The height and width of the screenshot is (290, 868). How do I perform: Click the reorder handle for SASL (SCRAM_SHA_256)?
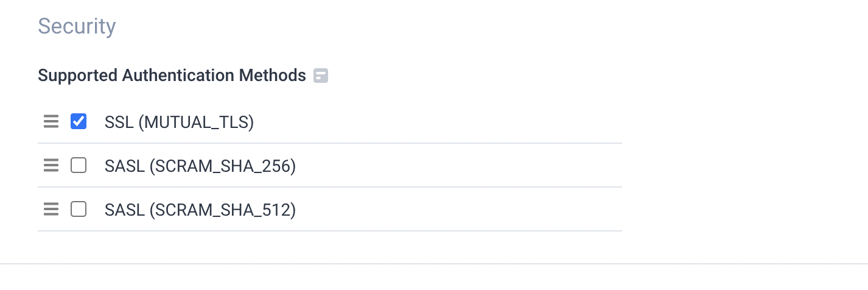click(51, 166)
